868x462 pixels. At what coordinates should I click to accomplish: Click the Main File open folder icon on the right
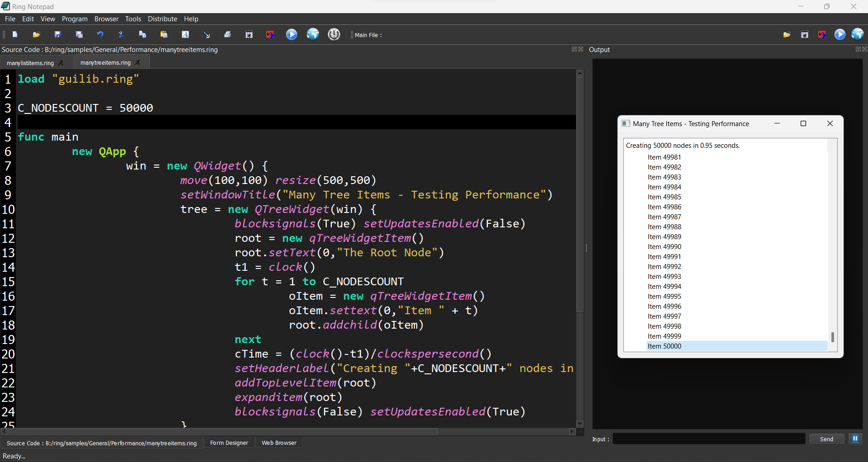pos(787,35)
